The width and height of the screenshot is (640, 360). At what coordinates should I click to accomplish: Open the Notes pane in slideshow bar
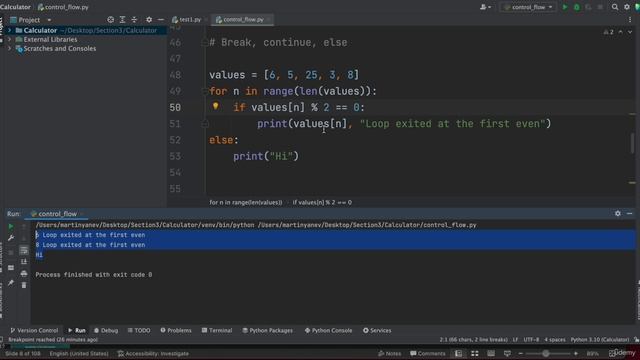pos(389,353)
